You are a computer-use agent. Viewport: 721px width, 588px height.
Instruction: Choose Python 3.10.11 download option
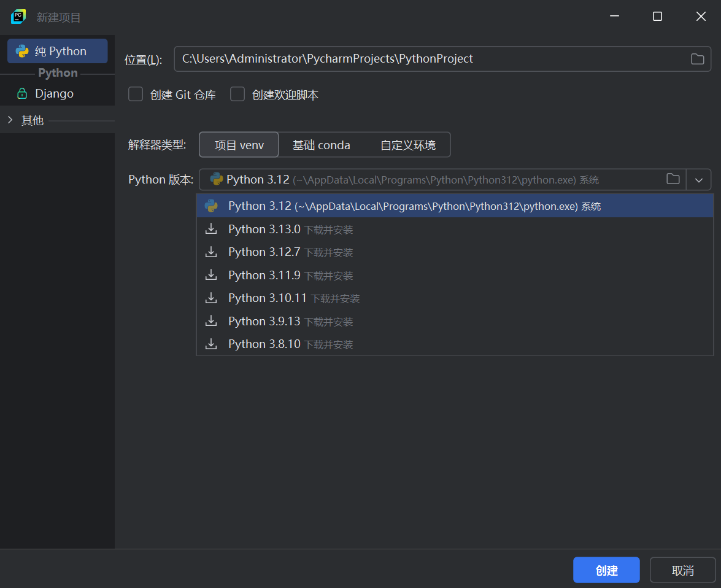point(455,298)
